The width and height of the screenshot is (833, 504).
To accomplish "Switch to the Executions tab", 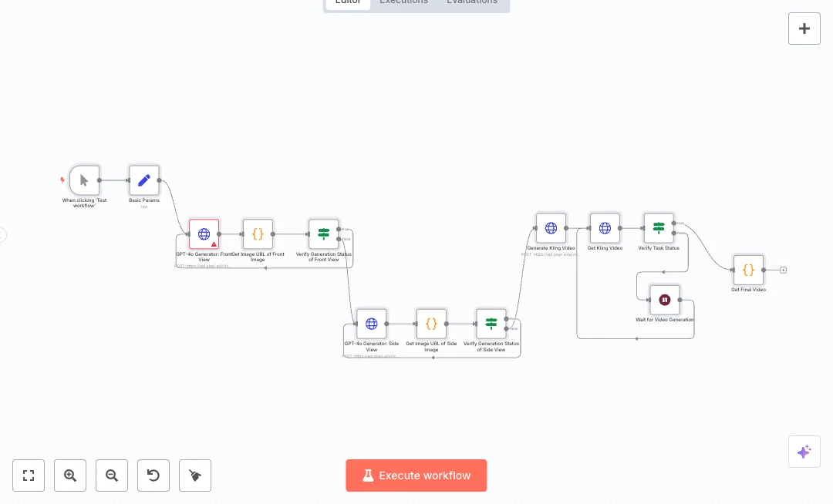I will pyautogui.click(x=403, y=2).
